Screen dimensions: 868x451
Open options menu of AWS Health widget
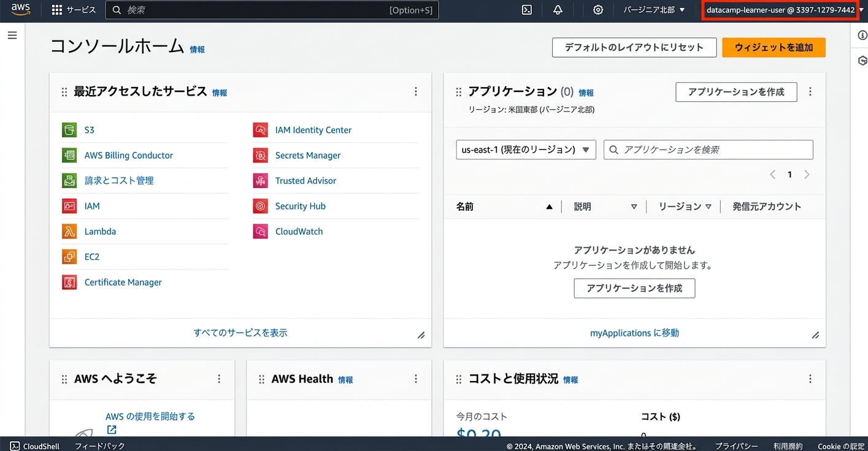click(416, 379)
